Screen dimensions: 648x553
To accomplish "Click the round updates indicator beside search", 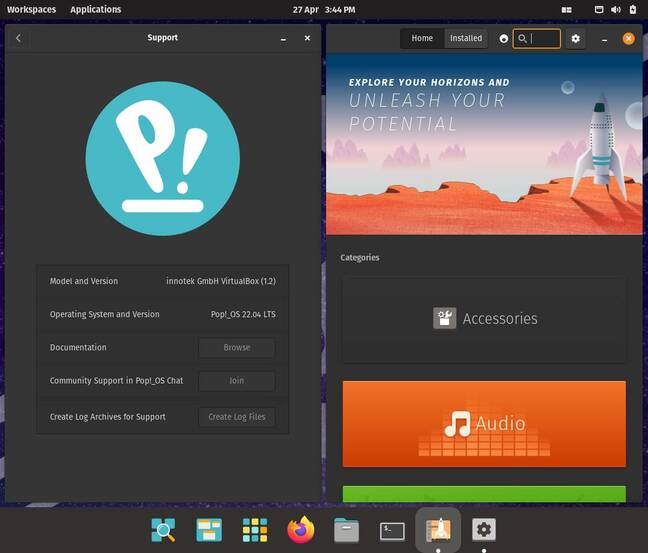I will 503,38.
